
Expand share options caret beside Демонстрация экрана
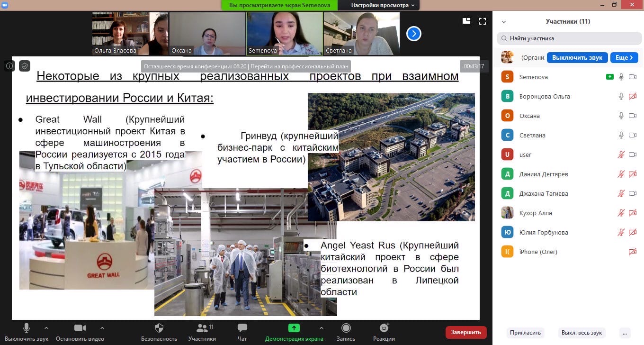(x=322, y=327)
